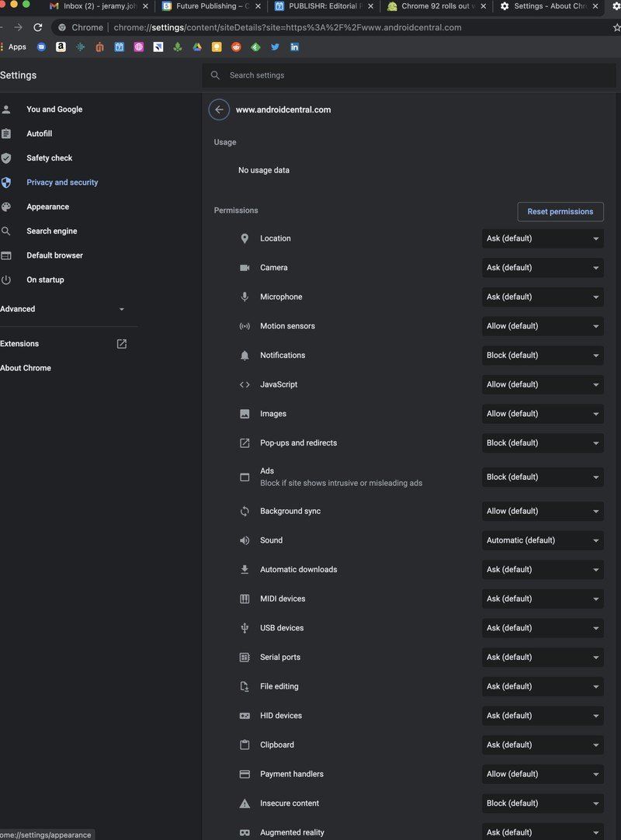Change Notifications from Block to another setting

[542, 355]
